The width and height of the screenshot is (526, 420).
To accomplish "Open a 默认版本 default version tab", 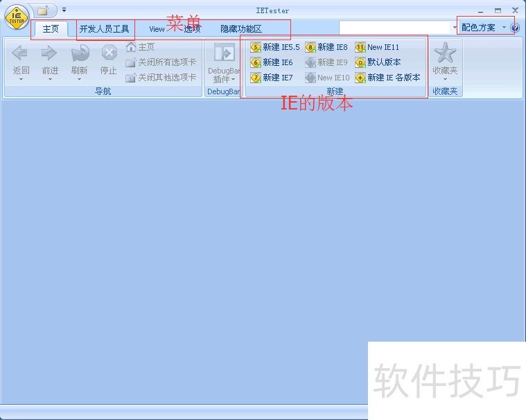I will [378, 62].
